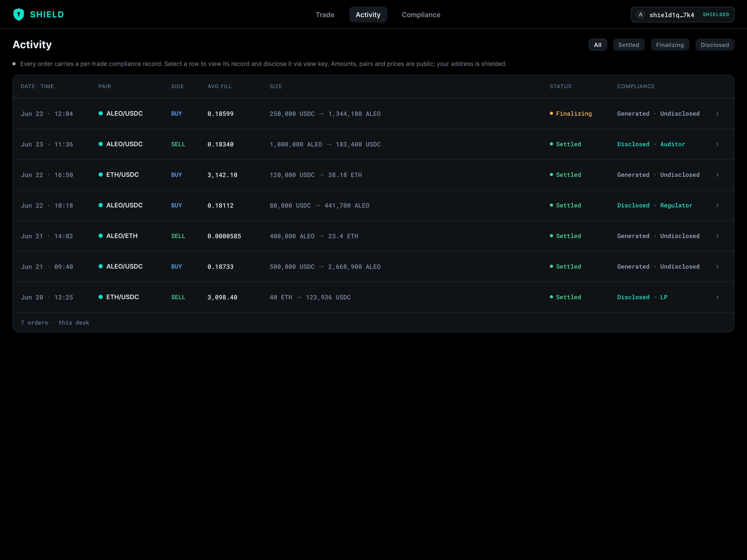Switch to the Compliance tab
Viewport: 747px width, 560px height.
pos(421,15)
